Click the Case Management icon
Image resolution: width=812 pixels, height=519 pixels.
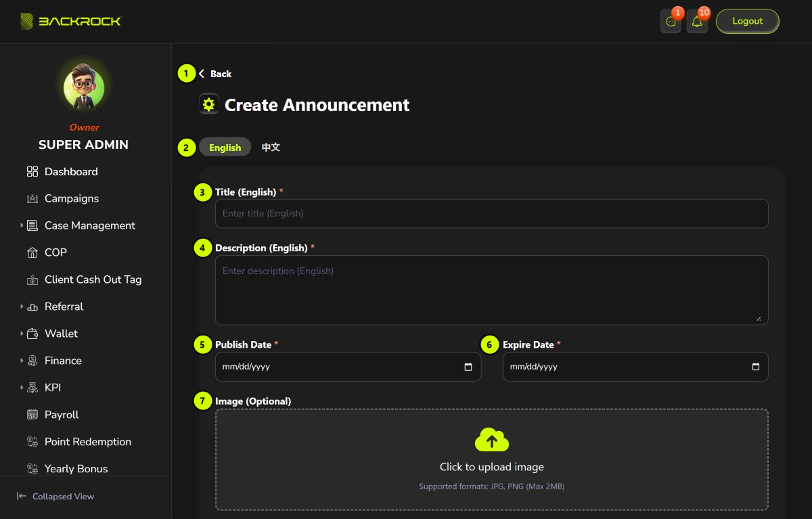tap(32, 226)
